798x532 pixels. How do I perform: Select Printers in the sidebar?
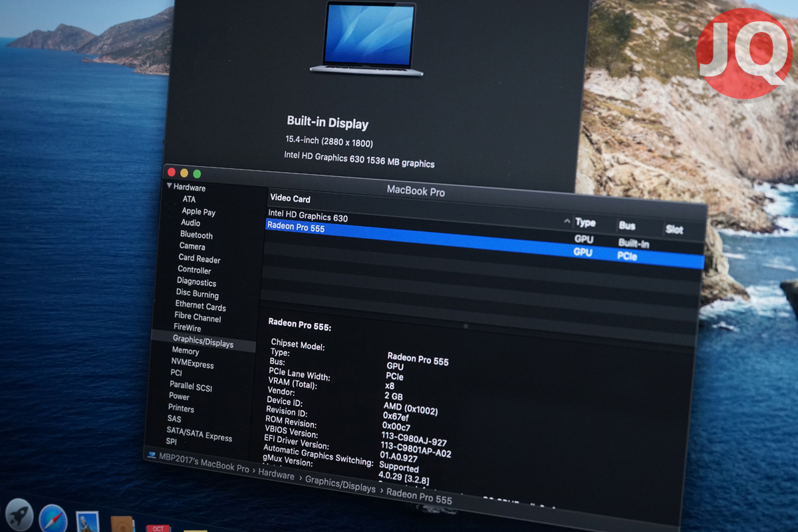click(182, 408)
